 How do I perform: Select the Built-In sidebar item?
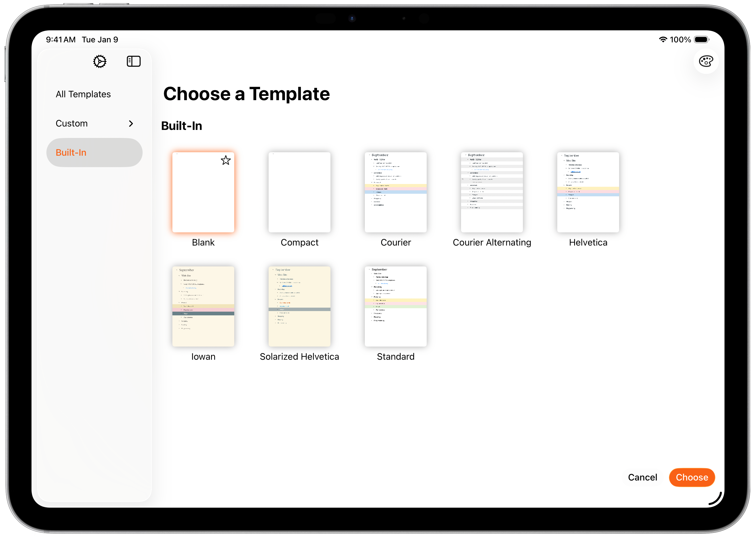(x=94, y=153)
